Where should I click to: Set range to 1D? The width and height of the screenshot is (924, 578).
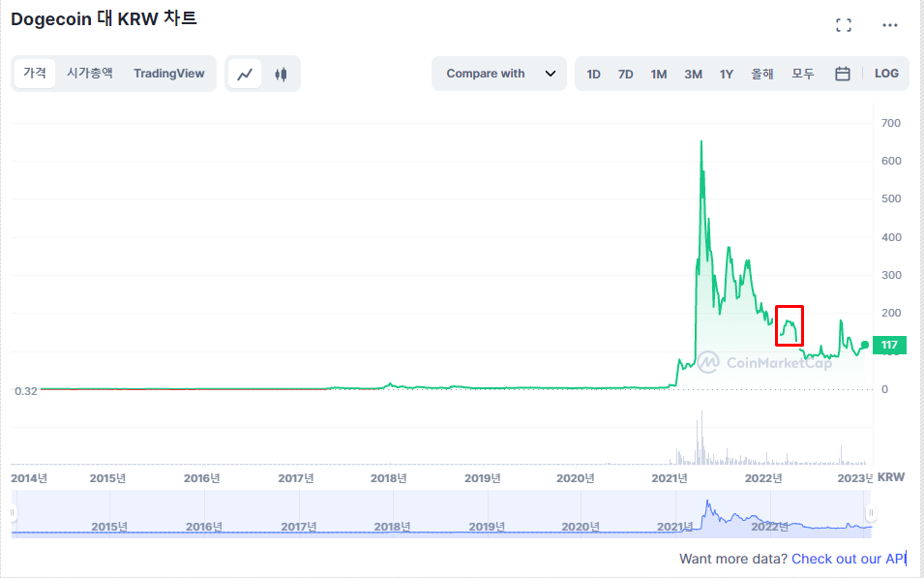pos(593,74)
